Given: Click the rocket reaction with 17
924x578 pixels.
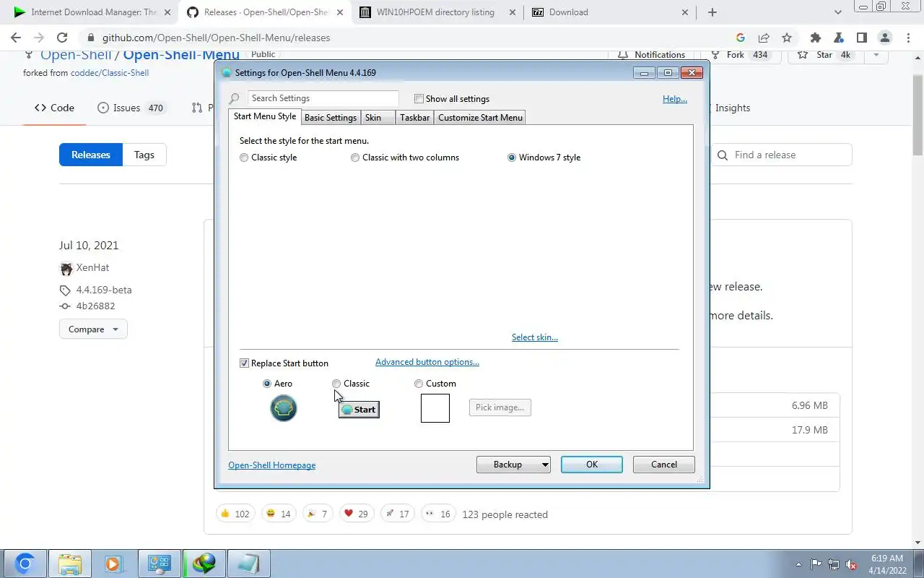Looking at the screenshot, I should [397, 514].
